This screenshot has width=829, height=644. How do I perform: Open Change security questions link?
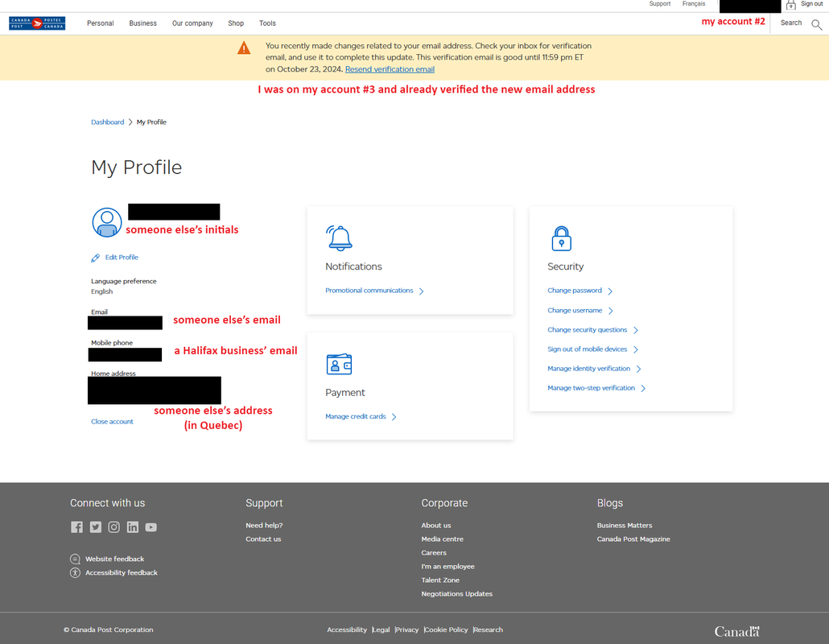588,330
